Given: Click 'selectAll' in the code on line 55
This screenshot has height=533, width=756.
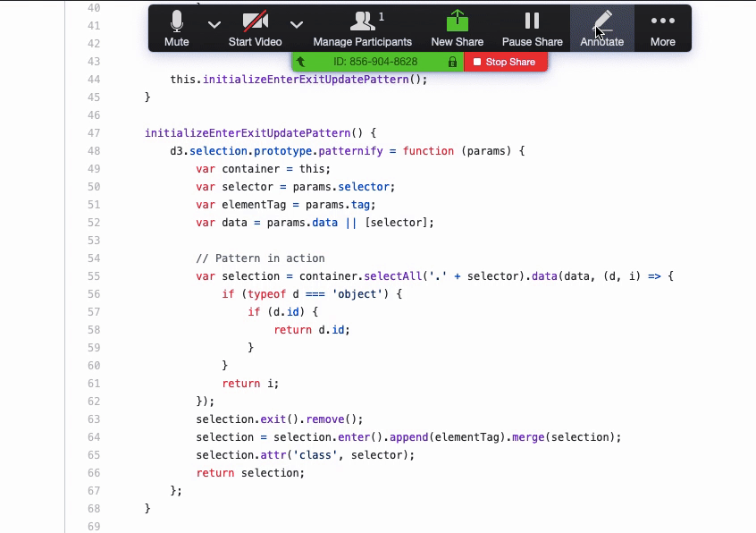Looking at the screenshot, I should pos(392,276).
